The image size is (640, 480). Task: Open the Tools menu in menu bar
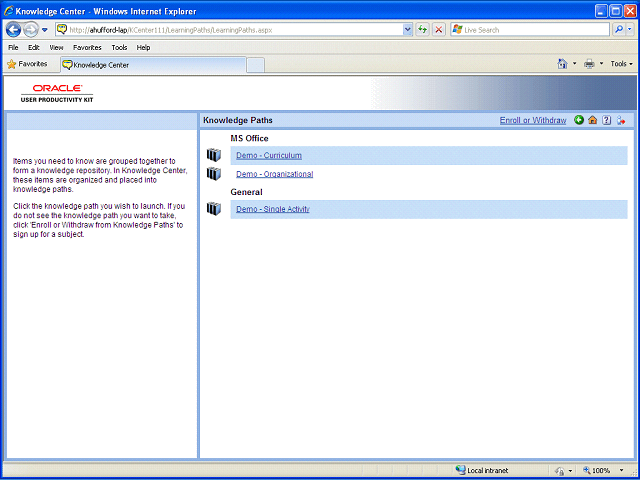(x=119, y=47)
